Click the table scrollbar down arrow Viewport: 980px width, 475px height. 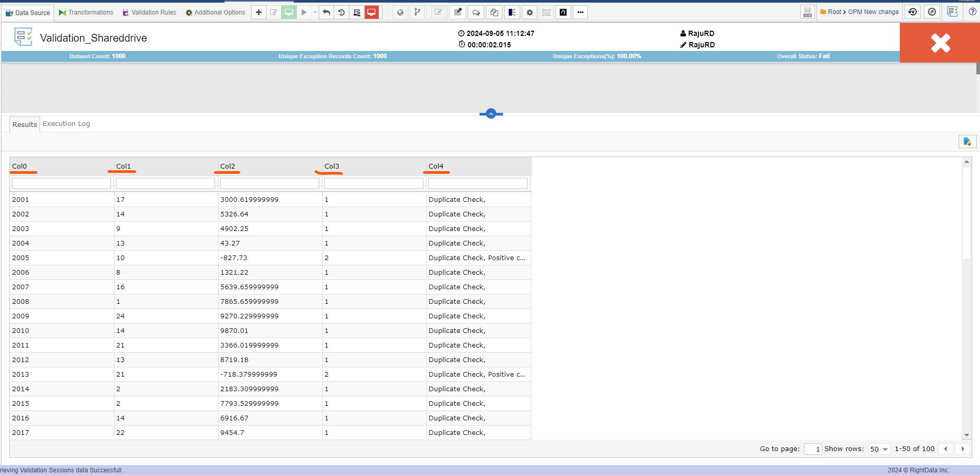966,435
